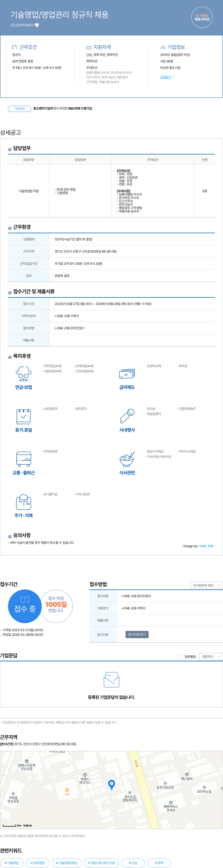This screenshot has width=223, height=868.
Task: Select the #경력 keyword tag
Action: (x=158, y=863)
